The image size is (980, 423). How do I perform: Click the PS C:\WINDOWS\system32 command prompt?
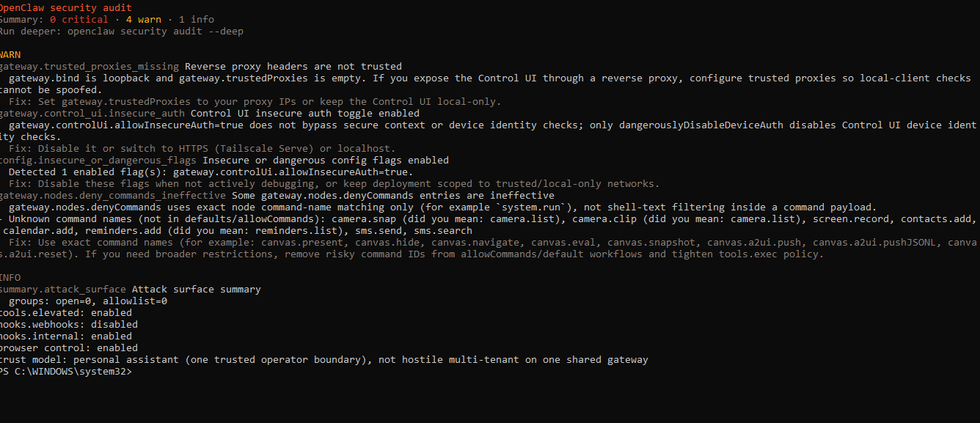click(x=66, y=372)
